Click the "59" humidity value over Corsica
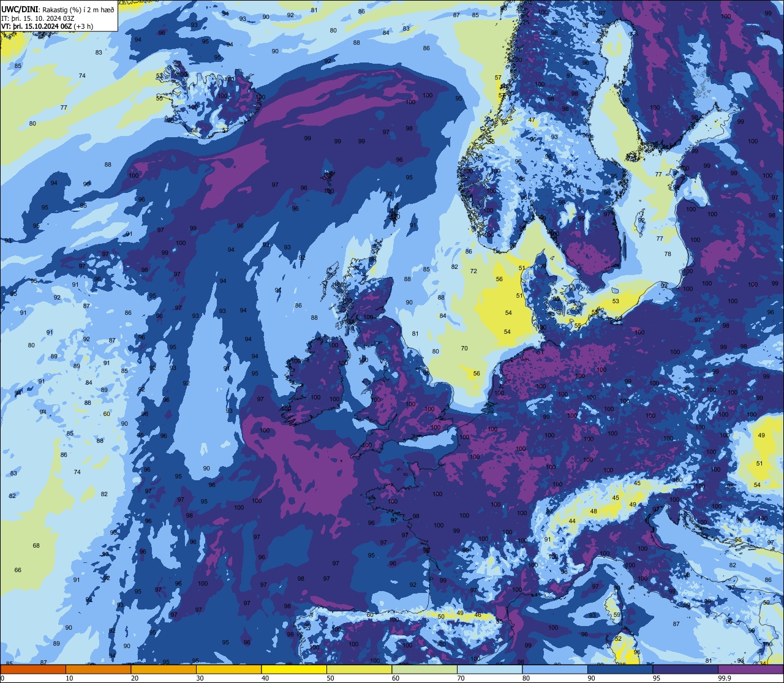Screen dimensions: 784x683 pyautogui.click(x=617, y=614)
